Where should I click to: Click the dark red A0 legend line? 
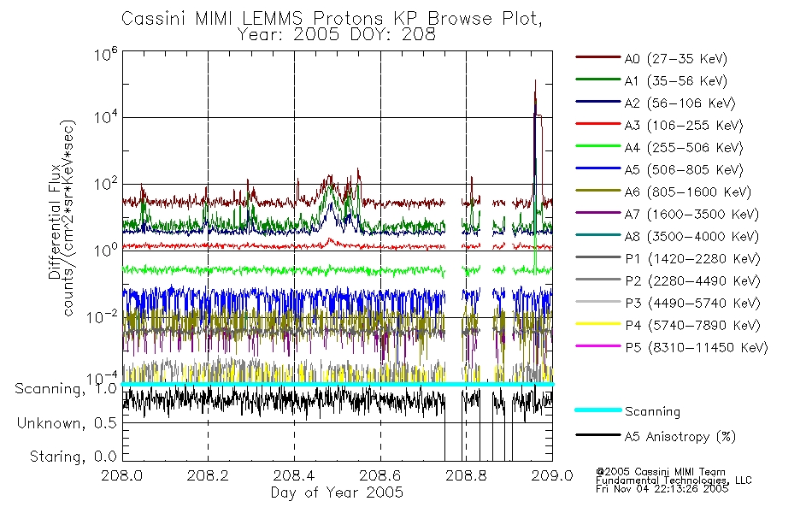tap(598, 57)
